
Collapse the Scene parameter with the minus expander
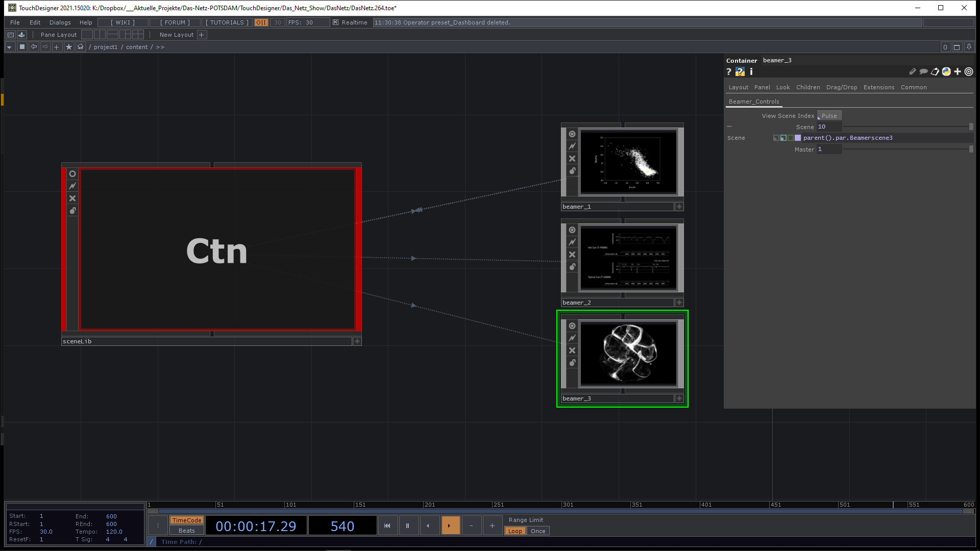pos(729,127)
